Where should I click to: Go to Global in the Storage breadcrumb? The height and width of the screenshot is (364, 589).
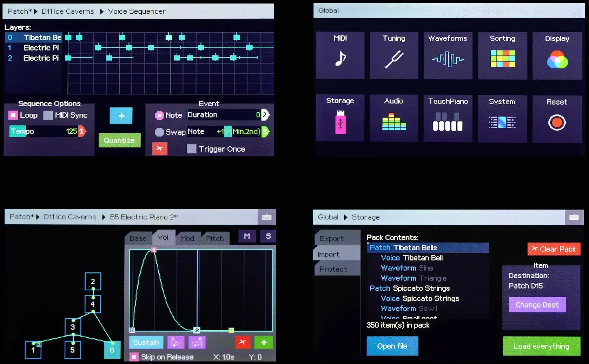click(328, 217)
